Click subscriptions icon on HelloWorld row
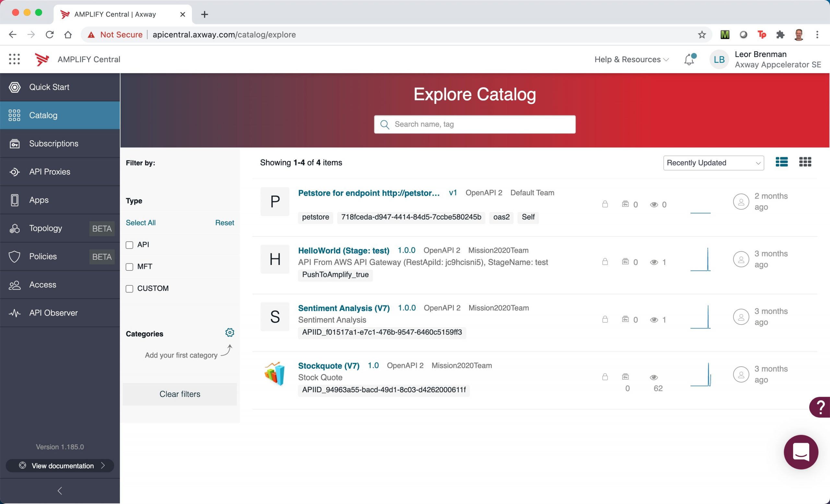This screenshot has width=830, height=504. 625,261
